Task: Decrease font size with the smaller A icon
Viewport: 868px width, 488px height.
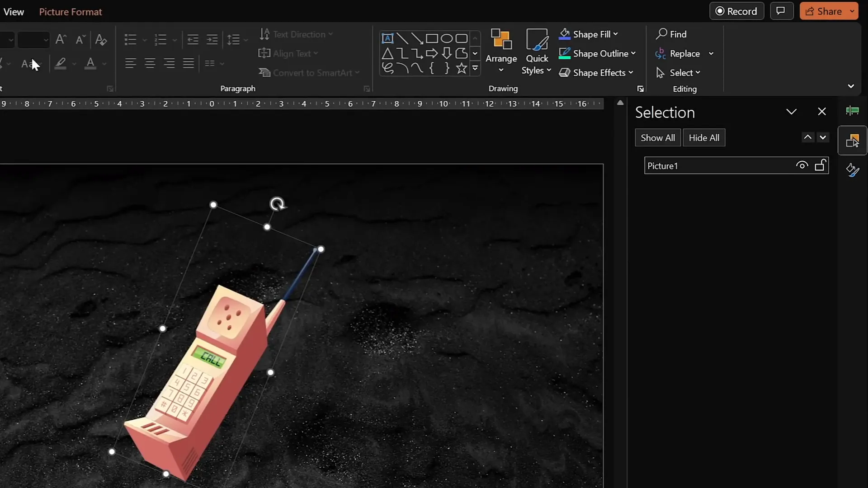Action: click(x=80, y=39)
